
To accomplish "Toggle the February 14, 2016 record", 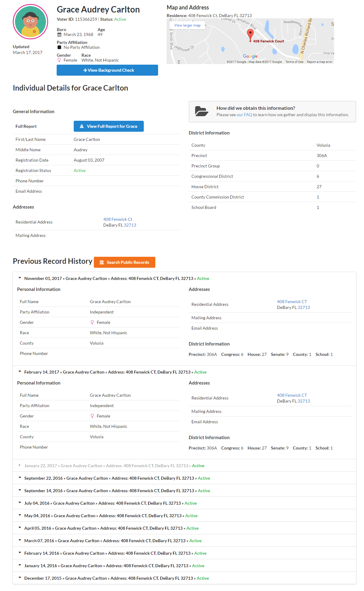I will 184,553.
